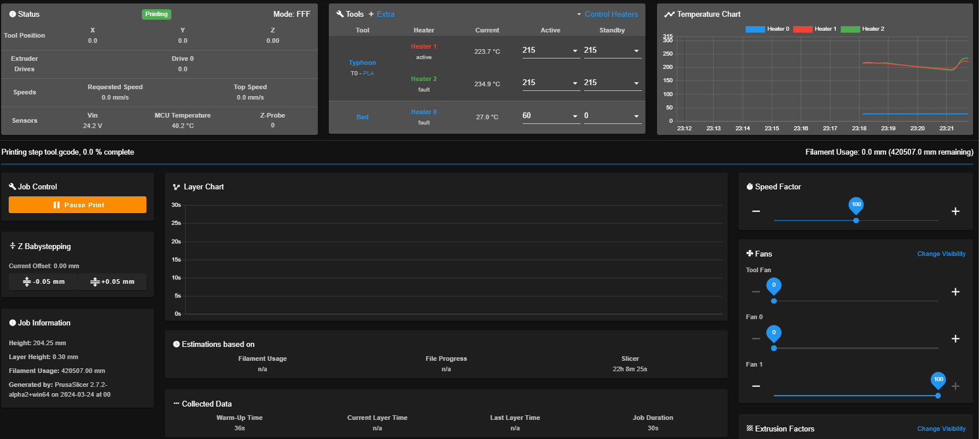Increase Fan 1 speed plus icon
The height and width of the screenshot is (439, 980).
[x=956, y=386]
